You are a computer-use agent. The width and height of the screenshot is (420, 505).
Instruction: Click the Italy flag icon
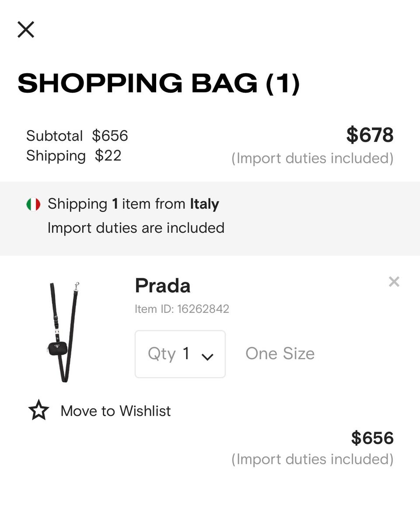click(x=33, y=204)
